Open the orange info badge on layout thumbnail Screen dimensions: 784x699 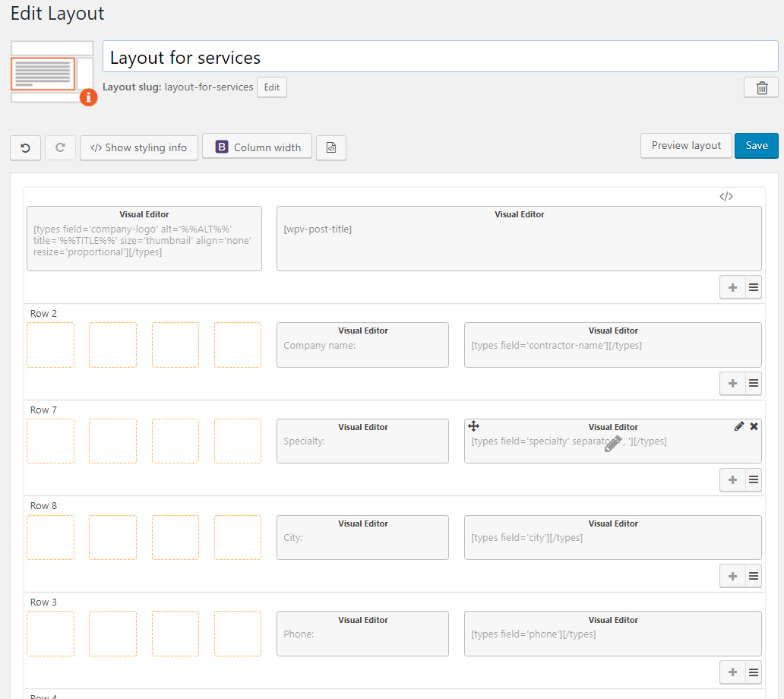click(88, 97)
